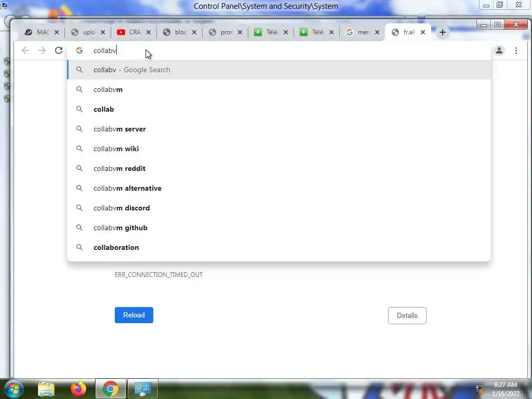This screenshot has width=532, height=399.
Task: Choose the 'collab' suggestion
Action: tap(279, 109)
